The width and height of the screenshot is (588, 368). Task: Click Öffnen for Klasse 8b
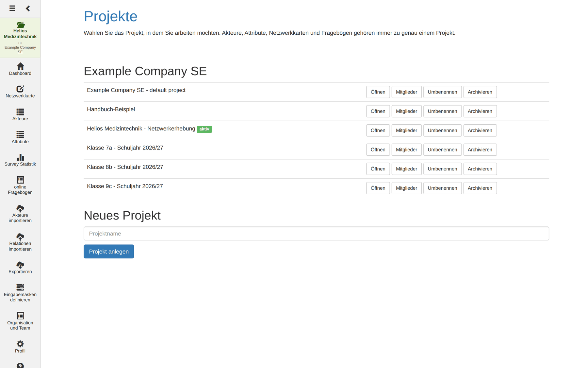[x=378, y=169]
